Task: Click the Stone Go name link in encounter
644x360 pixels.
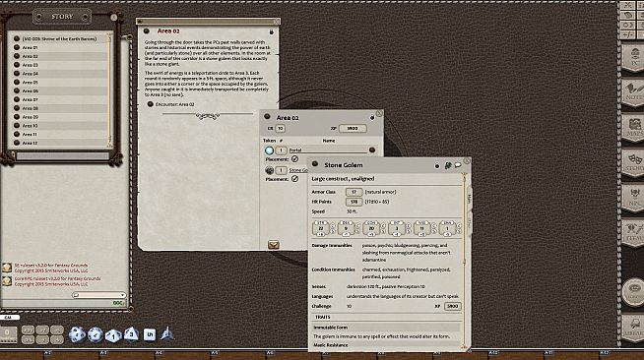Action: 298,170
